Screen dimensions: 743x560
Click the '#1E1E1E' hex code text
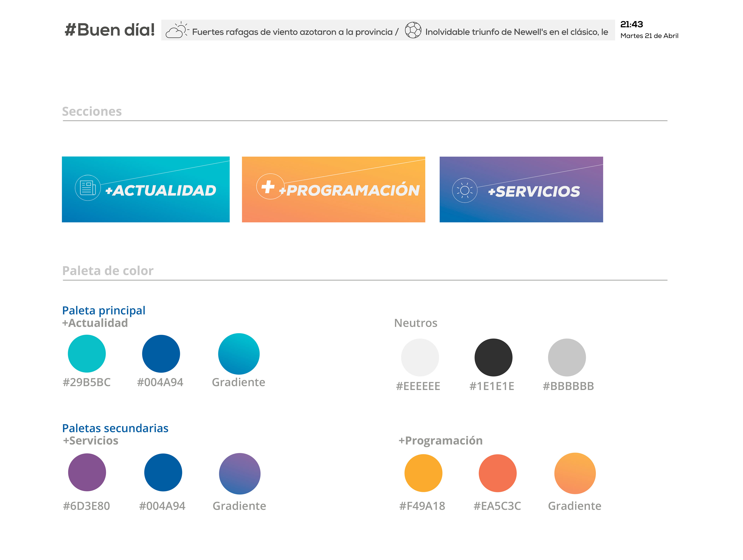tap(492, 386)
